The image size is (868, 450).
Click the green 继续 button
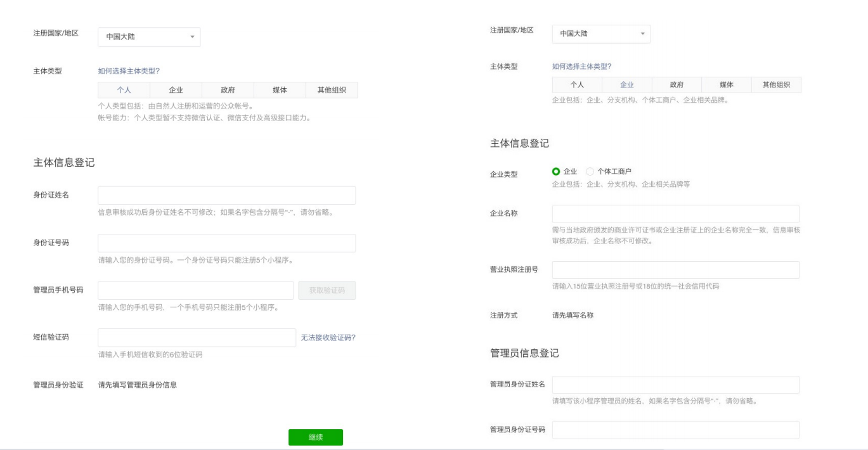(x=315, y=437)
